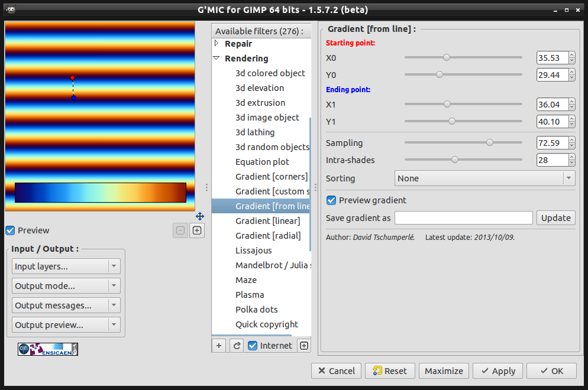
Task: Select the Polka dots filter
Action: 257,310
